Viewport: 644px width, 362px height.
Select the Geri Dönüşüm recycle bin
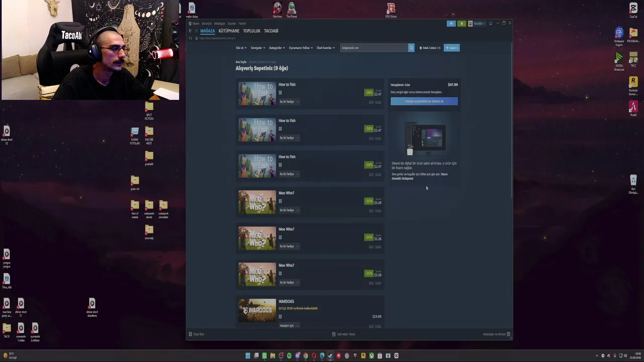coord(633,184)
